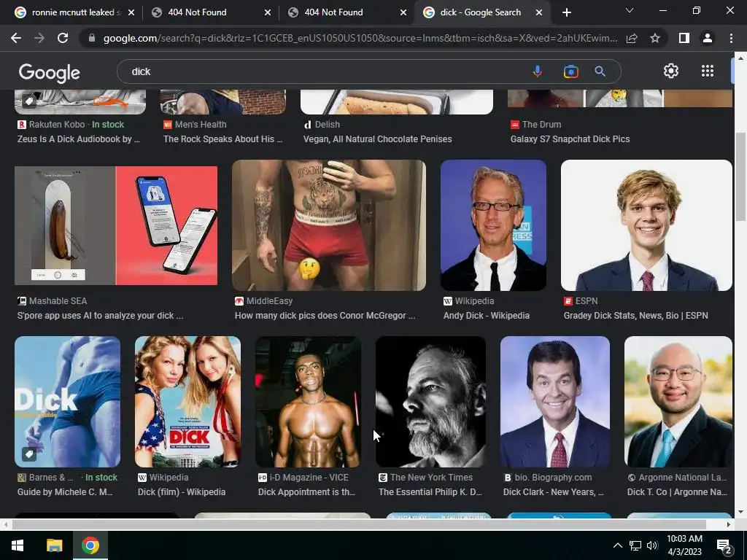
Task: Search by image with Google Lens
Action: click(570, 71)
